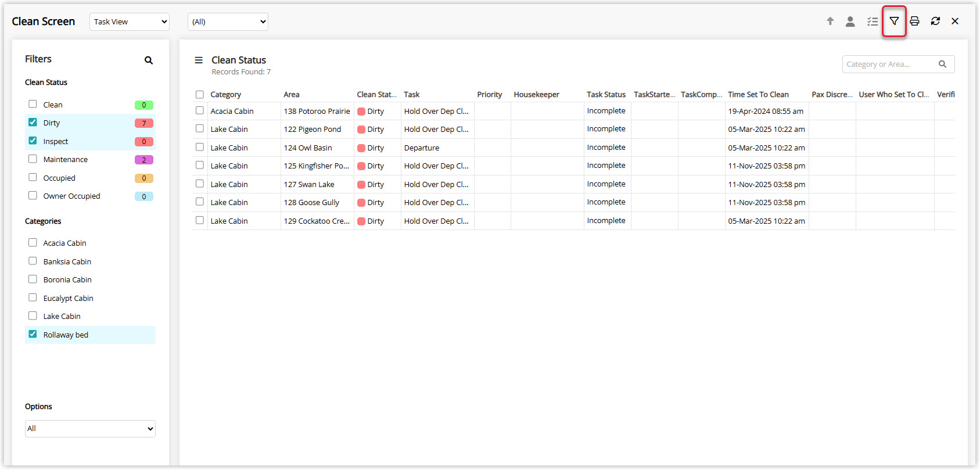Viewport: 980px width, 470px height.
Task: Click the 19-Apr-2024 08:55 am cell
Action: [x=766, y=112]
